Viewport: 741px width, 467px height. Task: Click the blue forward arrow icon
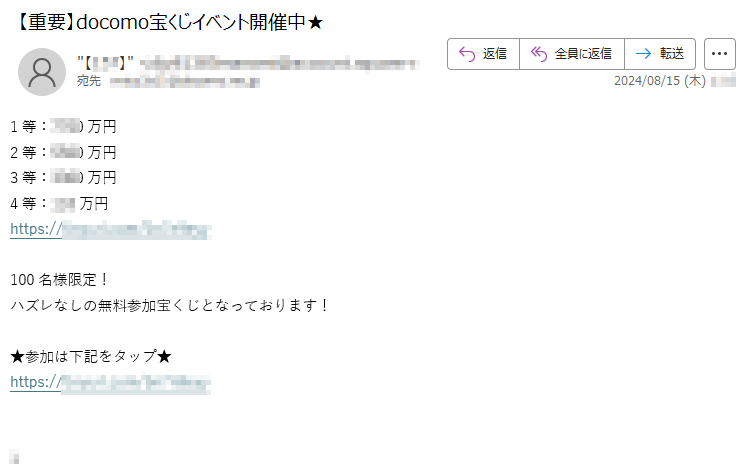(643, 54)
